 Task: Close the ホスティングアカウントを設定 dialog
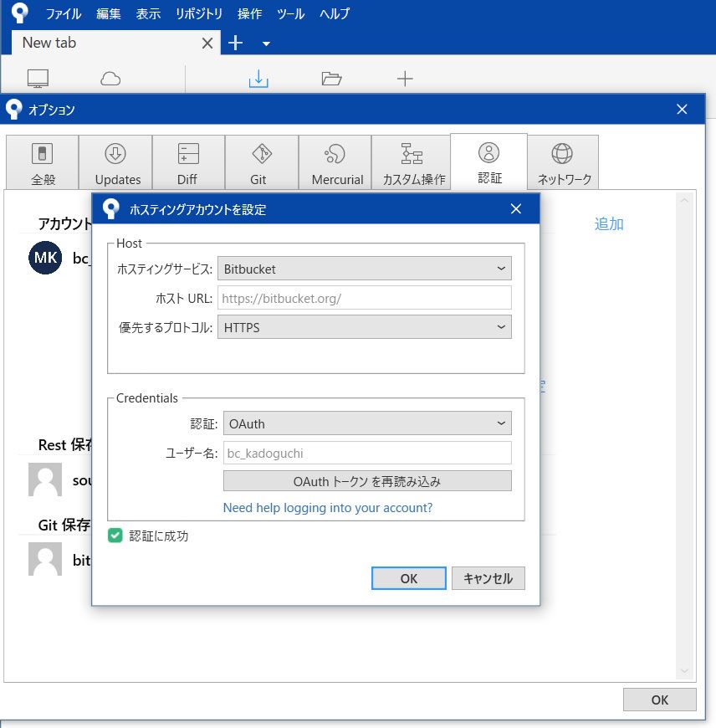pyautogui.click(x=516, y=209)
